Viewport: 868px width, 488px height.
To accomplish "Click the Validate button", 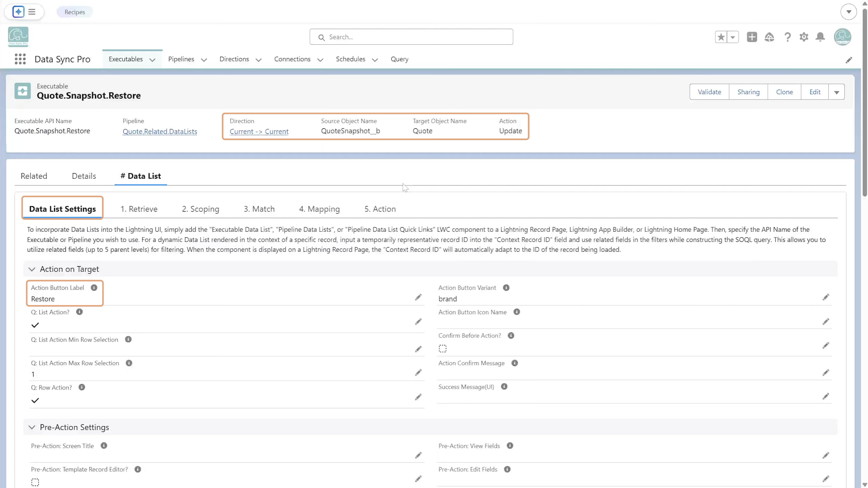I will point(709,92).
